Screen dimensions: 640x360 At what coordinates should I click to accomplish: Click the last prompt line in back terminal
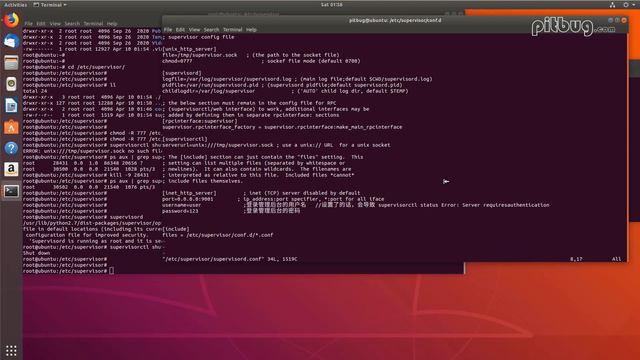pyautogui.click(x=69, y=271)
